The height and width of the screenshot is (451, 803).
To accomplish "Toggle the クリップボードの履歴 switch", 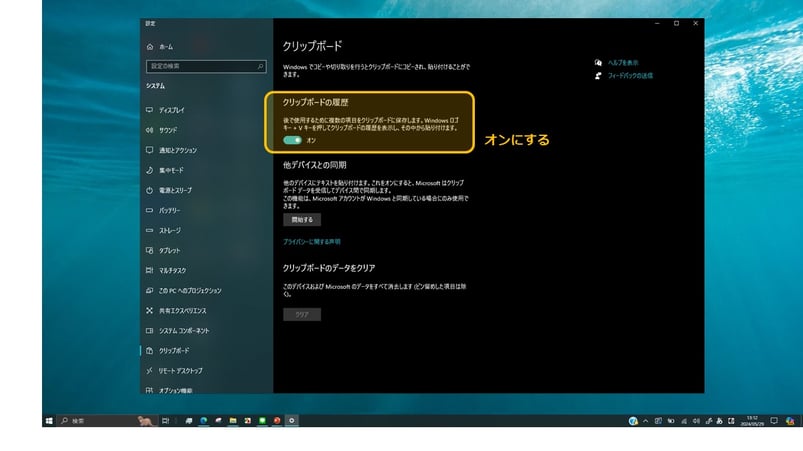I will [292, 140].
